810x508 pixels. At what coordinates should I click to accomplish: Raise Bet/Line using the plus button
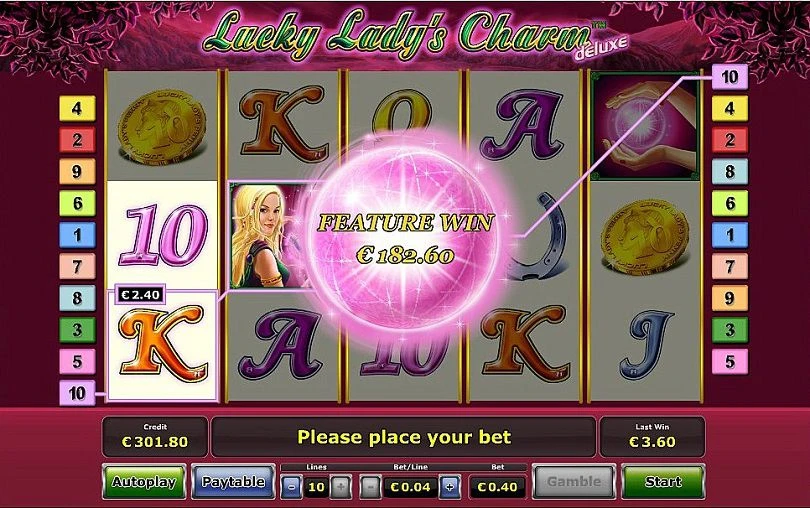point(450,487)
